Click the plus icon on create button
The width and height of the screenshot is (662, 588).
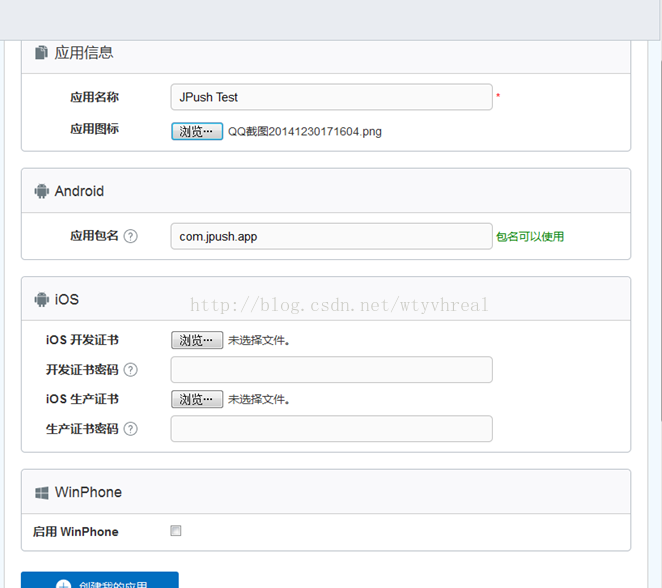pos(63,584)
